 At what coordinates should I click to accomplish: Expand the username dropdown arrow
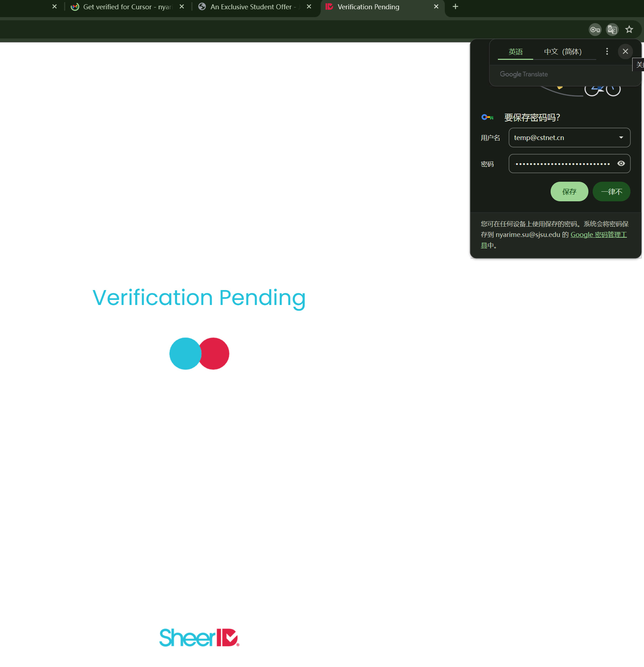621,138
